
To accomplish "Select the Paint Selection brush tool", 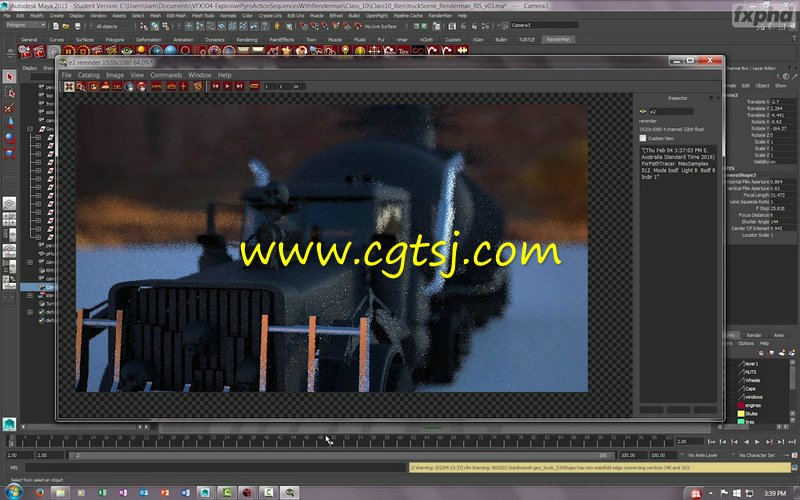I will (9, 108).
